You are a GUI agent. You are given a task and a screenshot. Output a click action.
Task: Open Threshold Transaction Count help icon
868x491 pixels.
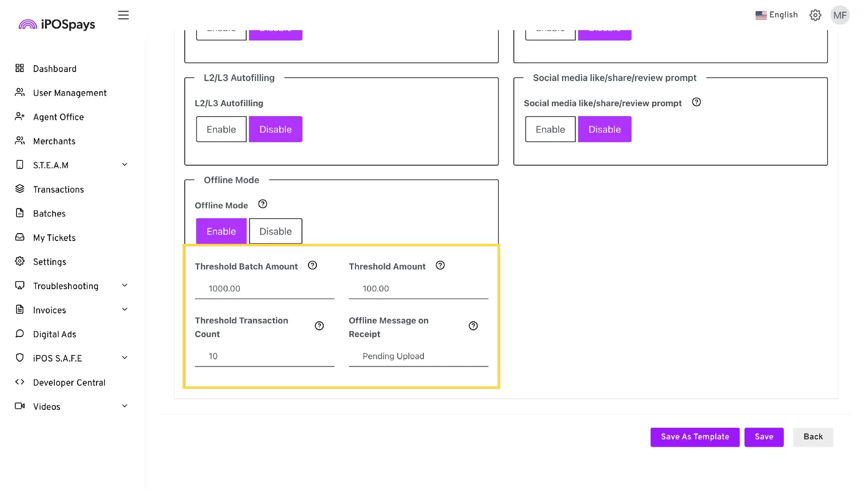click(319, 326)
